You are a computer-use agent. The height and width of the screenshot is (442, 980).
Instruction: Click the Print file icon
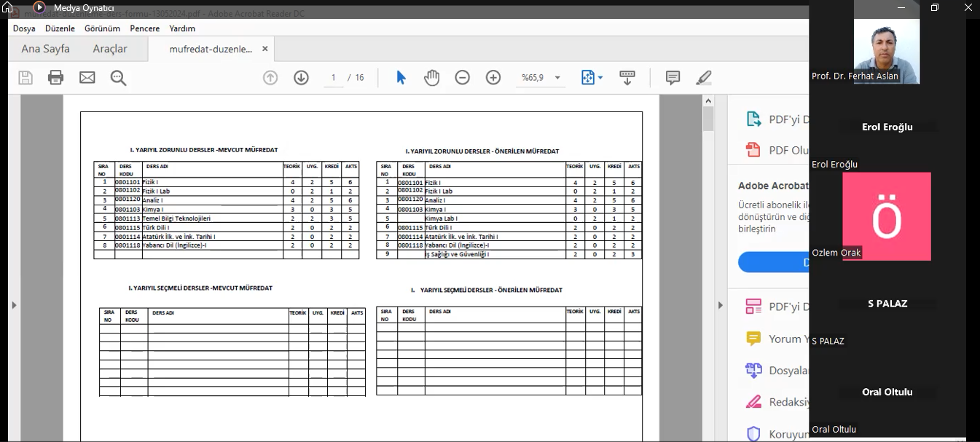[56, 77]
